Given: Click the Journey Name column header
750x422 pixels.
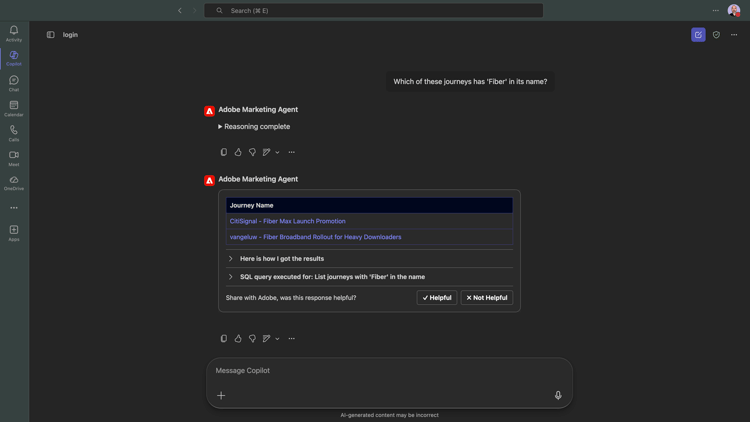Looking at the screenshot, I should [x=369, y=205].
